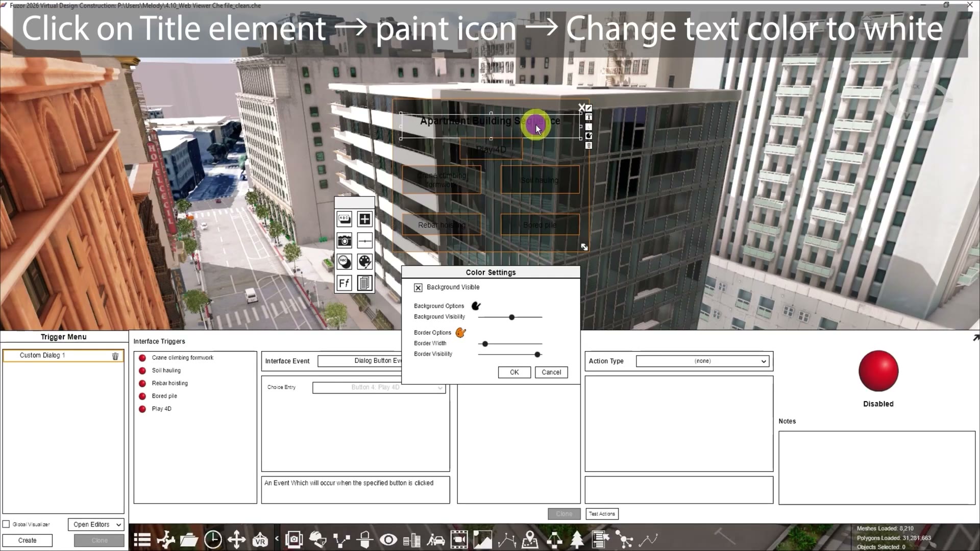The image size is (980, 551).
Task: Click the dialog resize arrows handle icon
Action: pyautogui.click(x=584, y=247)
